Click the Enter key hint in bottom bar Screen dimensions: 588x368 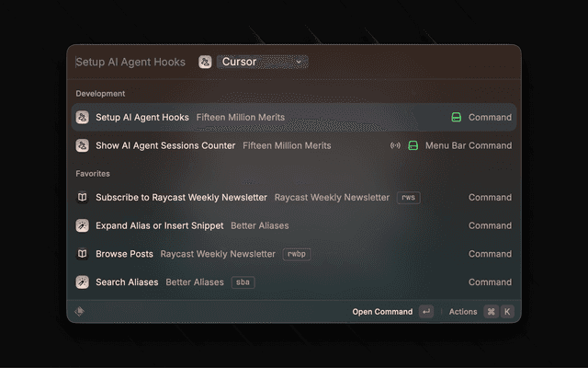(x=425, y=312)
